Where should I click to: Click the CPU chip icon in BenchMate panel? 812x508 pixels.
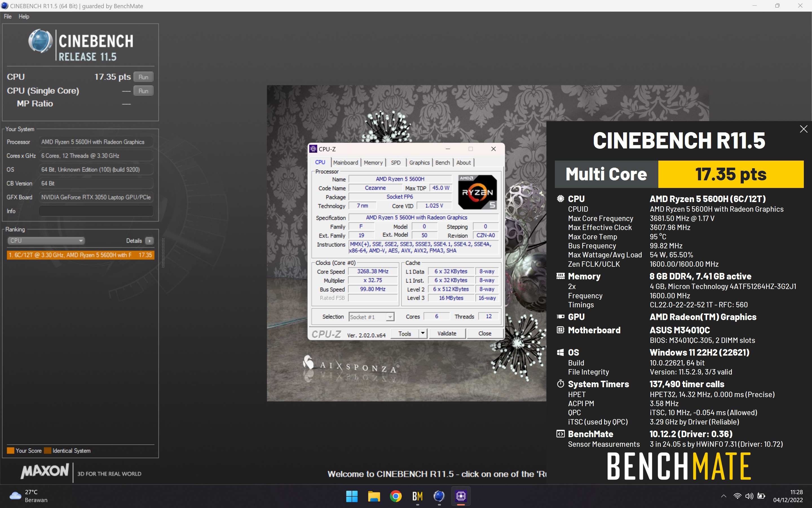[x=560, y=199]
